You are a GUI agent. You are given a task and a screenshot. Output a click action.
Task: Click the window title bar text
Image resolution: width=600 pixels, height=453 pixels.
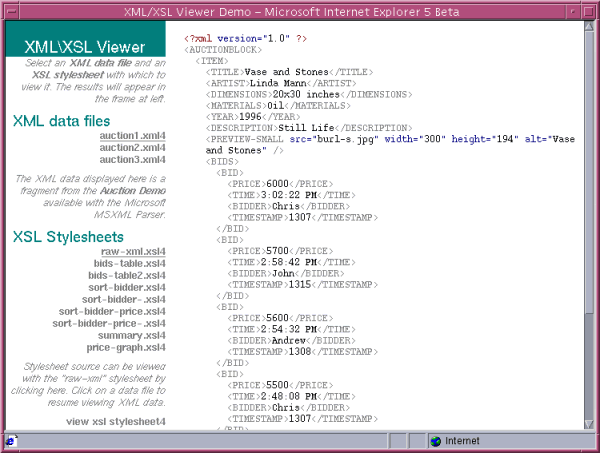pos(292,12)
